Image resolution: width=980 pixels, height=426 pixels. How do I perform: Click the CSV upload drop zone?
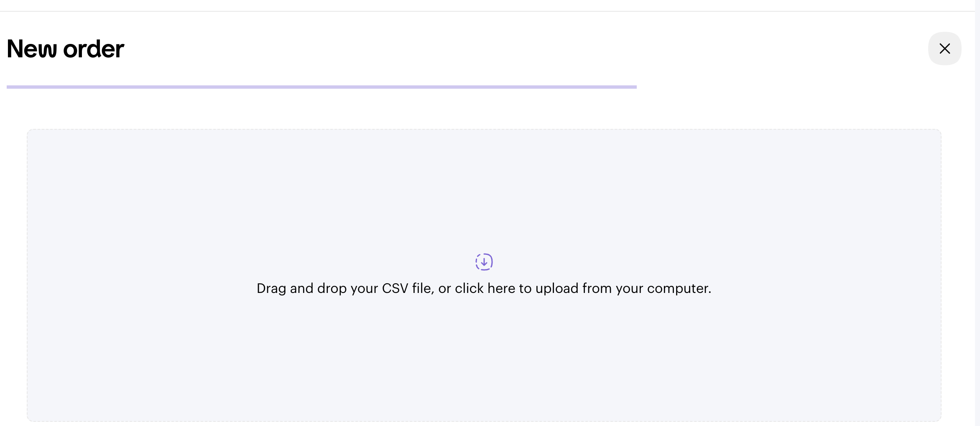point(484,275)
